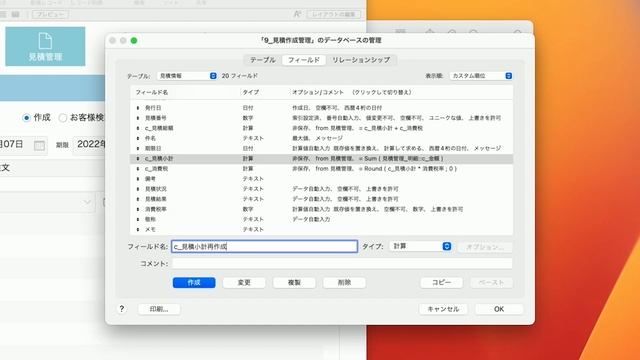
Task: Grab the reorder handle of the 件名 field row
Action: click(x=138, y=138)
